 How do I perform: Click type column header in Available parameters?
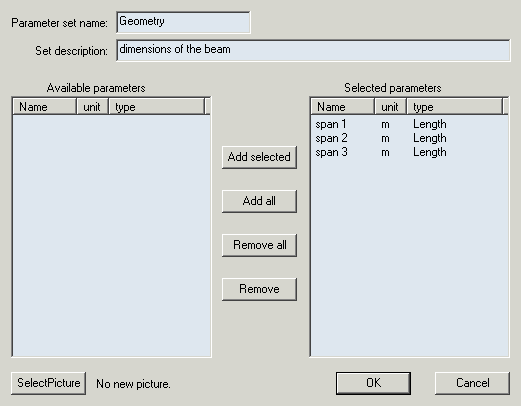[156, 107]
